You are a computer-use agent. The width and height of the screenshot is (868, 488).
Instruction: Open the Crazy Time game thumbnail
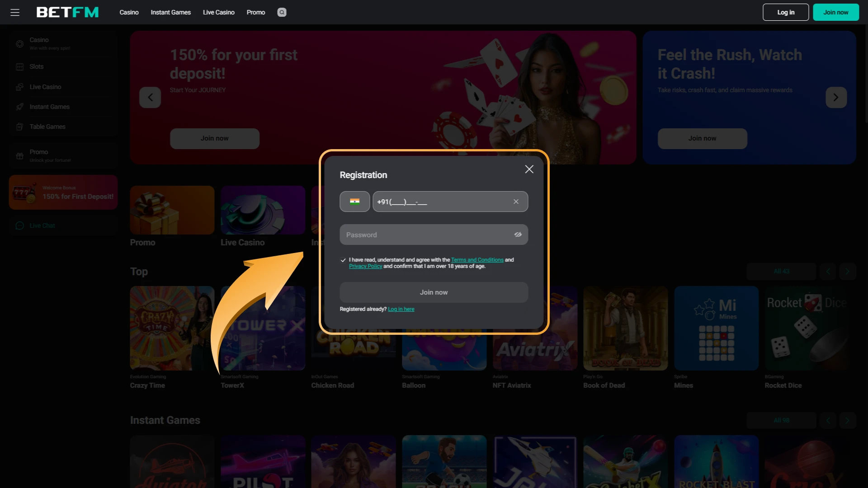pyautogui.click(x=172, y=328)
